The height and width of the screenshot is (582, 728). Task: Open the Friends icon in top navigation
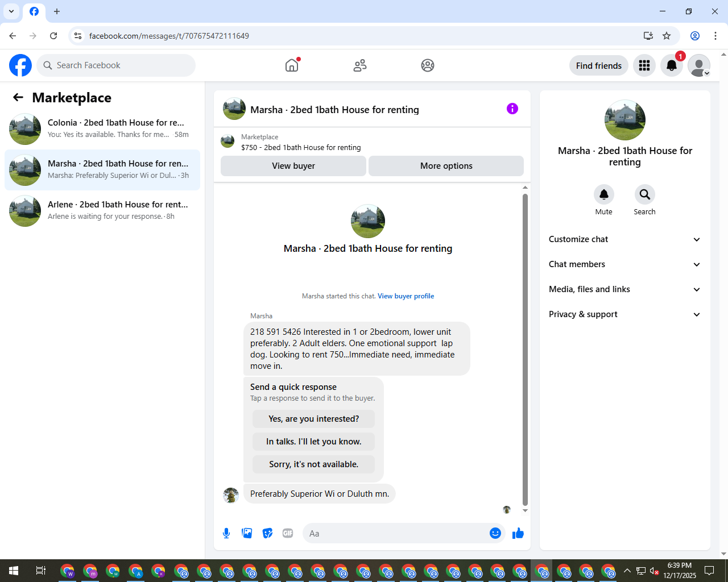click(x=360, y=65)
